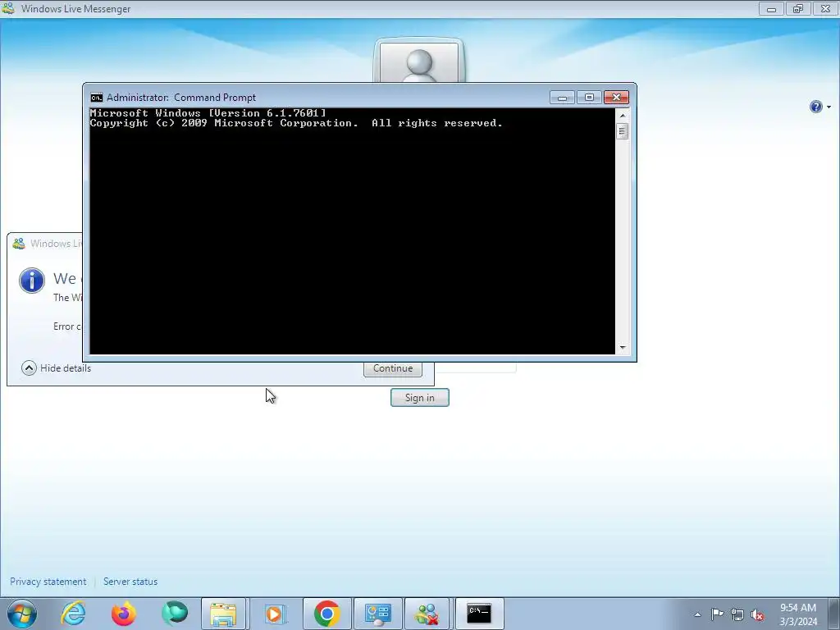Open Google Chrome from the taskbar
Viewport: 840px width, 630px height.
click(326, 614)
